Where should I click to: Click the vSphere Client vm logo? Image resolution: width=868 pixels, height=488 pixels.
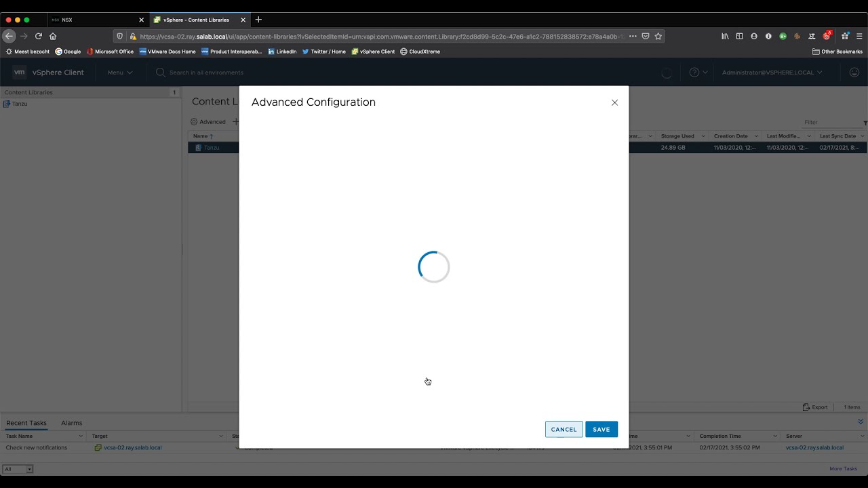pyautogui.click(x=19, y=73)
